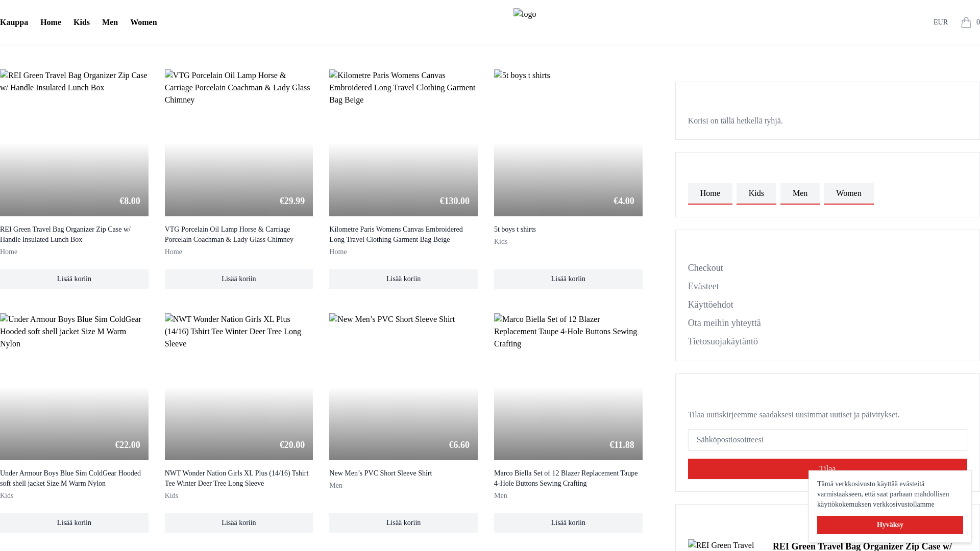980x551 pixels.
Task: Open REI Green Travel Bag product image
Action: click(x=74, y=143)
